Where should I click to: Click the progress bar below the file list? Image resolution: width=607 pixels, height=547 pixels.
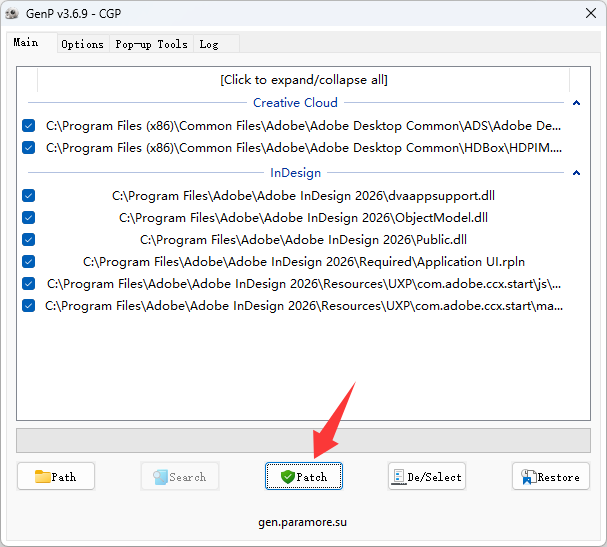pos(304,440)
